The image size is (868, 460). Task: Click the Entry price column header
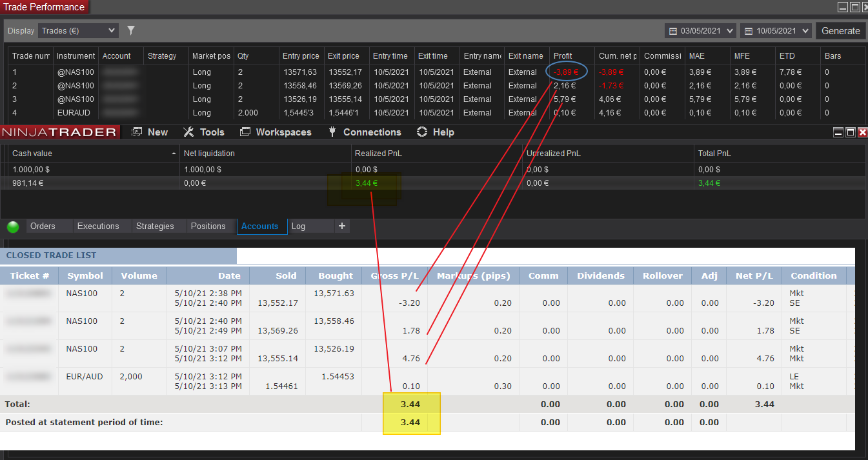(x=301, y=56)
